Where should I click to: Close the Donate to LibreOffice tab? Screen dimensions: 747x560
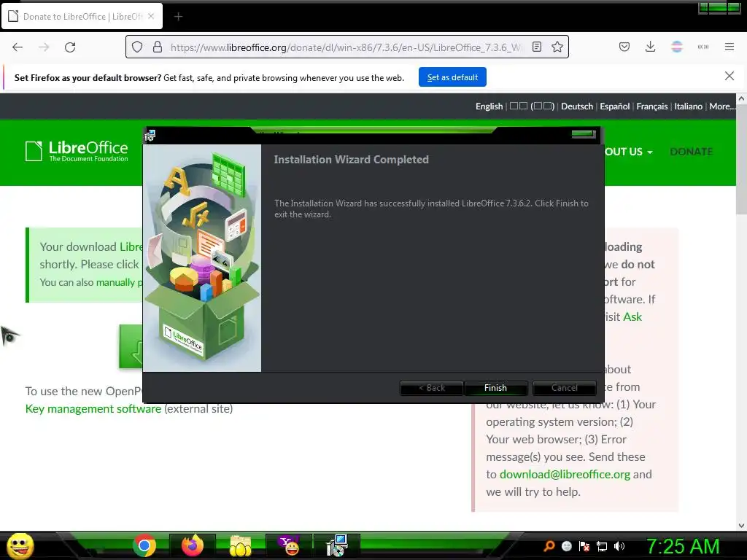click(x=151, y=16)
